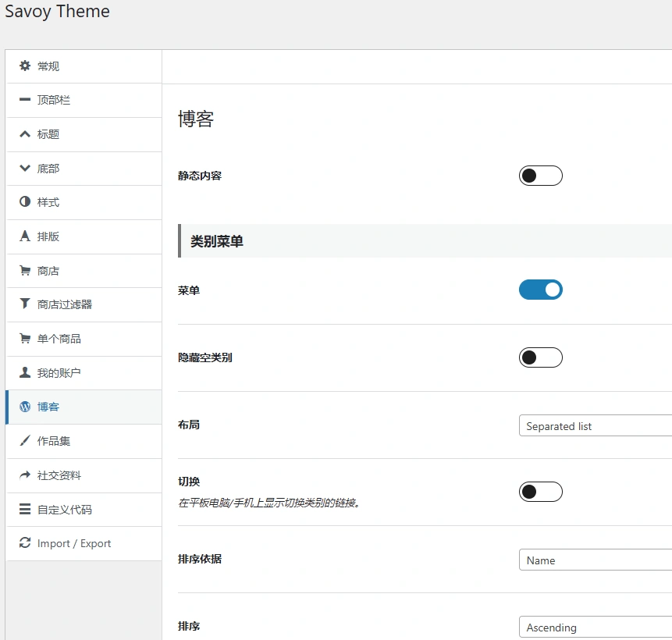Viewport: 672px width, 640px height.
Task: Enable the 静态内容 toggle
Action: 541,176
